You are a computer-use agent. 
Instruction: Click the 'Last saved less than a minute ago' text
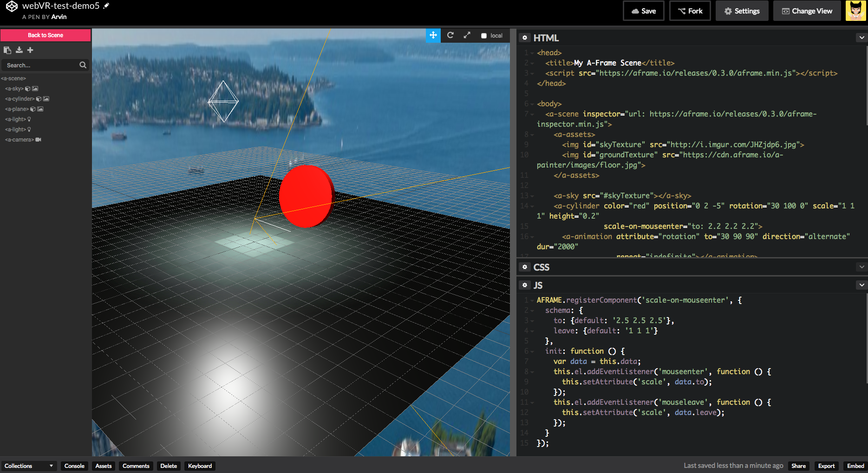733,466
